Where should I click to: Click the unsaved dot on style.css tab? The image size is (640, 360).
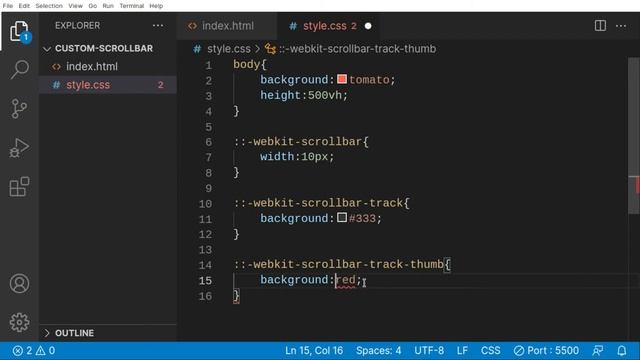368,26
